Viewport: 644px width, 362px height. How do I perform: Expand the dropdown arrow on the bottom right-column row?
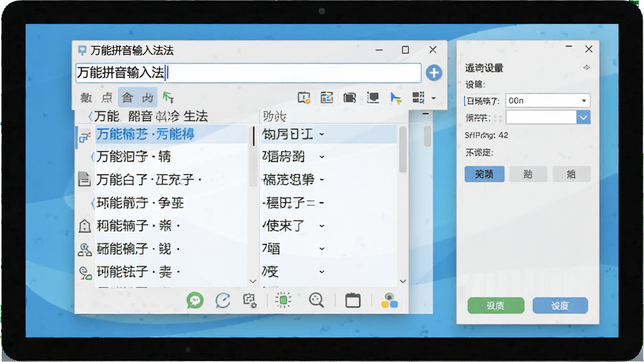[x=321, y=271]
